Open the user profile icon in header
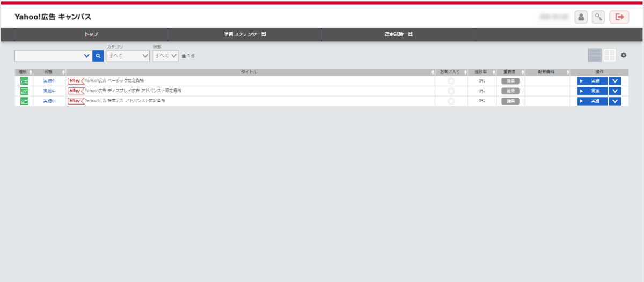The height and width of the screenshot is (282, 644). click(581, 17)
